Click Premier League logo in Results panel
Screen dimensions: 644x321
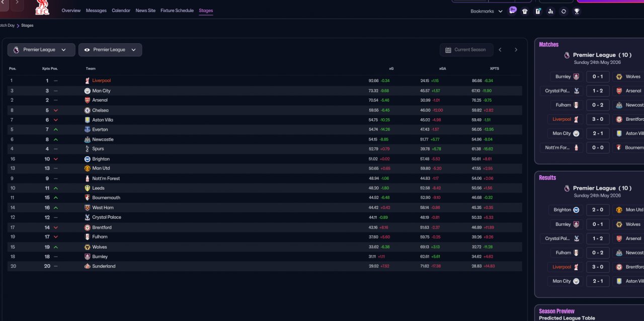point(567,188)
